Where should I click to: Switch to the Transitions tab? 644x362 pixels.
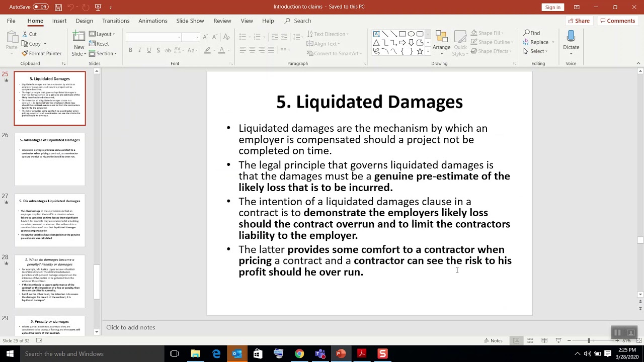tap(116, 21)
